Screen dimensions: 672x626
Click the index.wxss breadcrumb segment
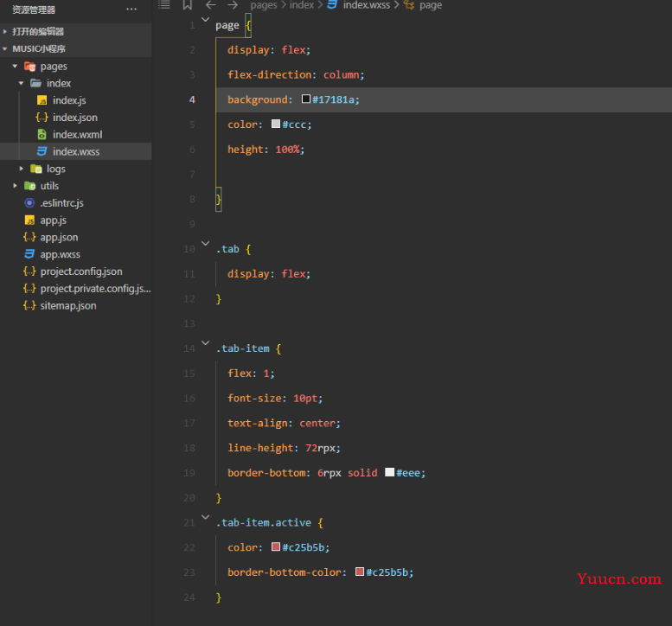point(367,4)
